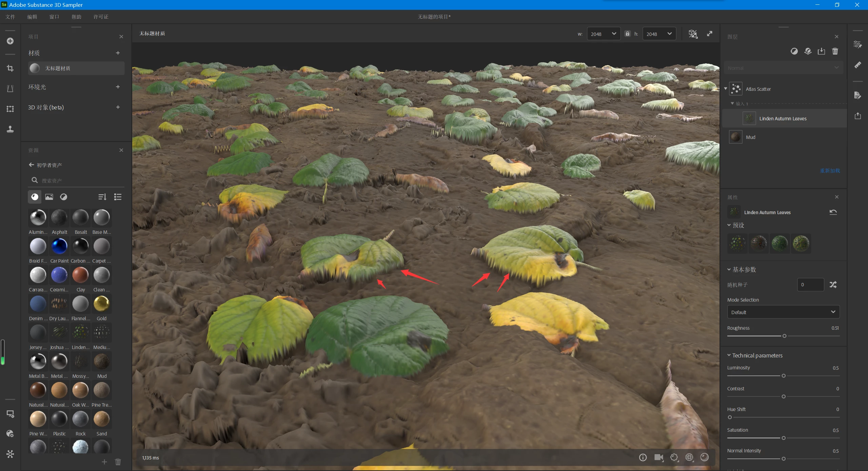Collapse the Atlas Scatter layer tree

726,89
